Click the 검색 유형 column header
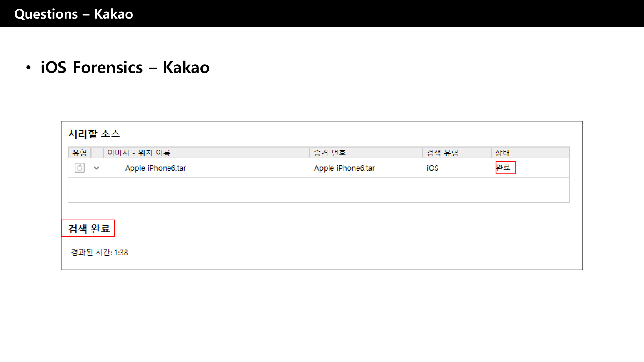The image size is (644, 362). tap(442, 153)
